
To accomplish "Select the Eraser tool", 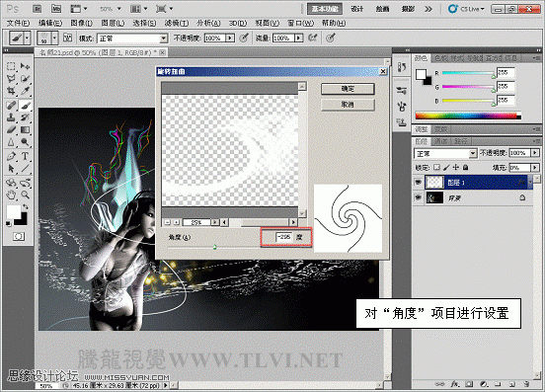I will [x=11, y=129].
